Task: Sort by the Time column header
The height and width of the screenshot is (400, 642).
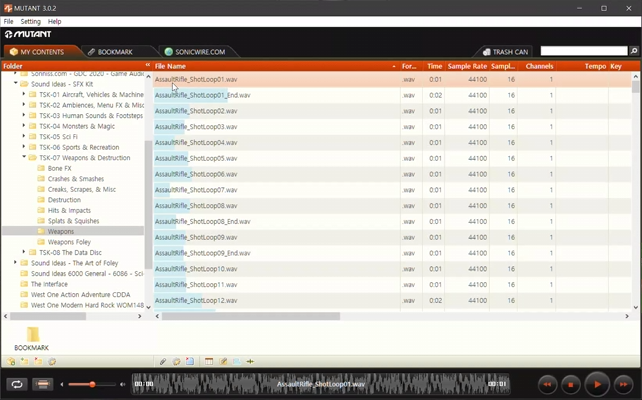Action: (x=434, y=66)
